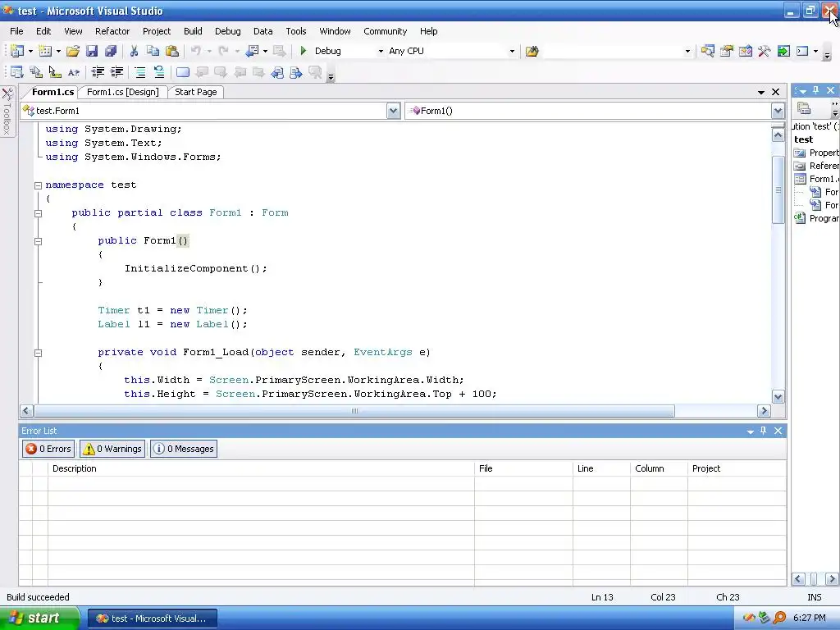
Task: Click the code editor vertical scrollbar thumb
Action: (778, 189)
